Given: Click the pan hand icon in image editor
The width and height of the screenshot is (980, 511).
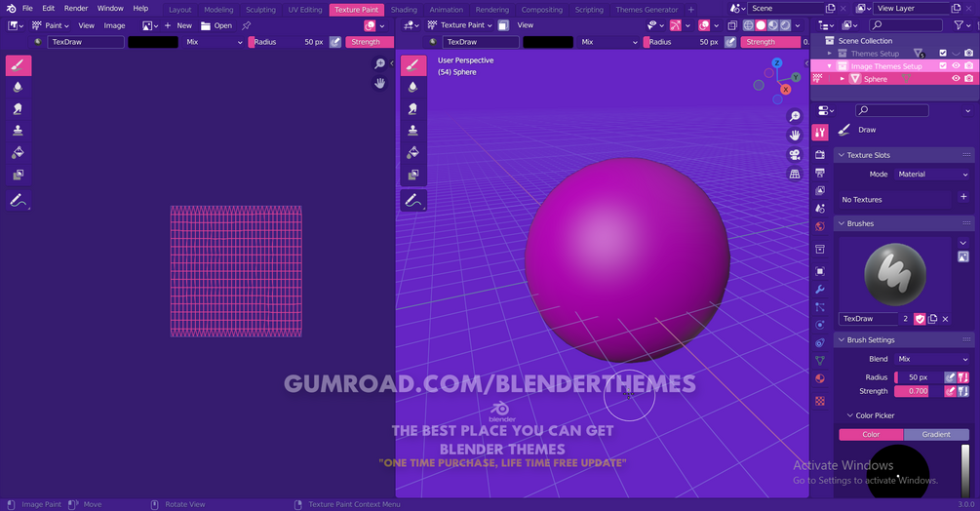Looking at the screenshot, I should tap(379, 83).
